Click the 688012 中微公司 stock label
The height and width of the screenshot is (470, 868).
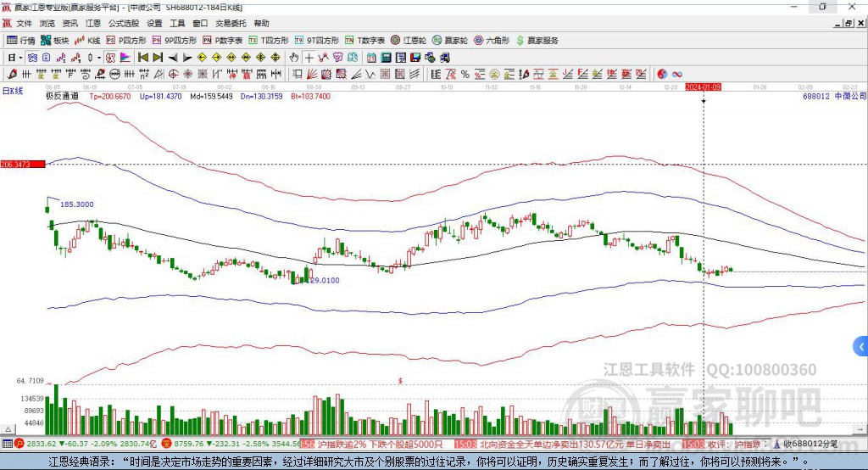click(835, 96)
